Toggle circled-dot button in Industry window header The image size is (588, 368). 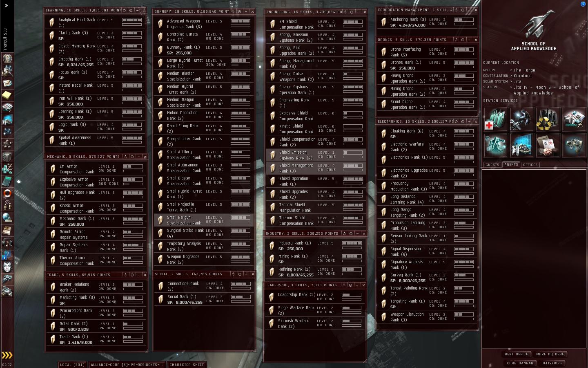tap(350, 233)
